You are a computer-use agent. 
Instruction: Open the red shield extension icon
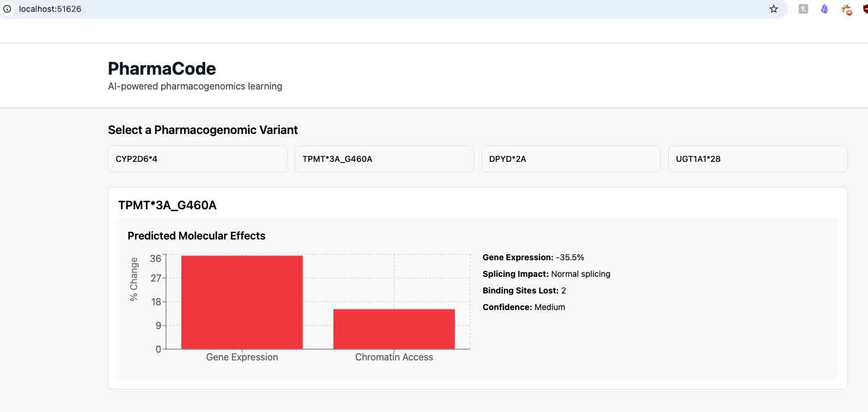click(865, 9)
